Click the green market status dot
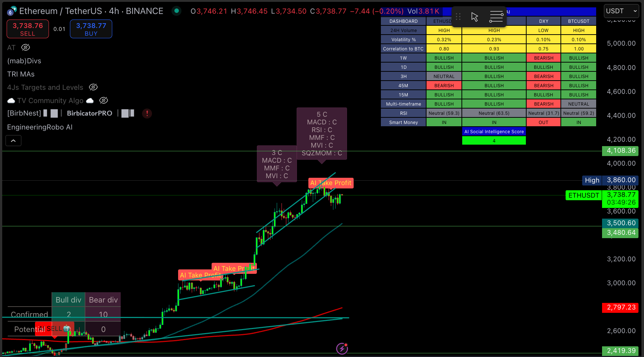 177,11
